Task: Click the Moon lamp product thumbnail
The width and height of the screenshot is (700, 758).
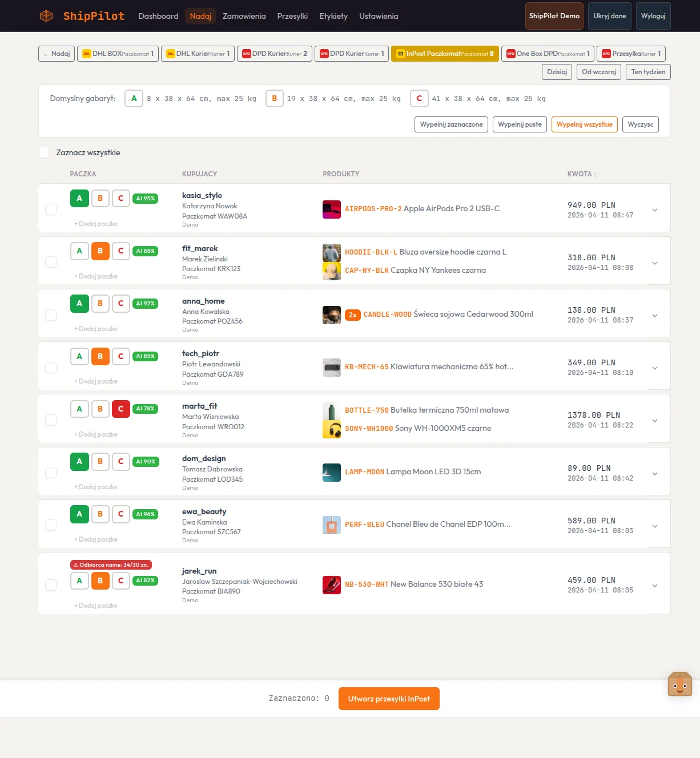Action: coord(332,473)
